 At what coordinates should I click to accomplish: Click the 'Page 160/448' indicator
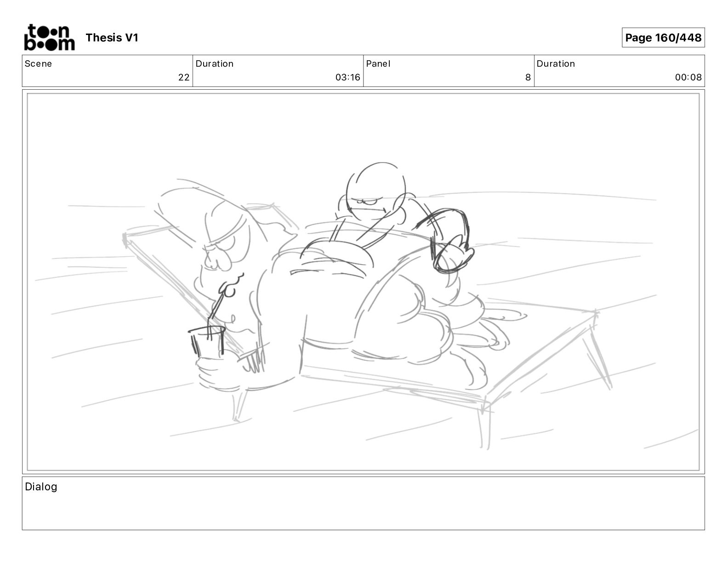(663, 38)
